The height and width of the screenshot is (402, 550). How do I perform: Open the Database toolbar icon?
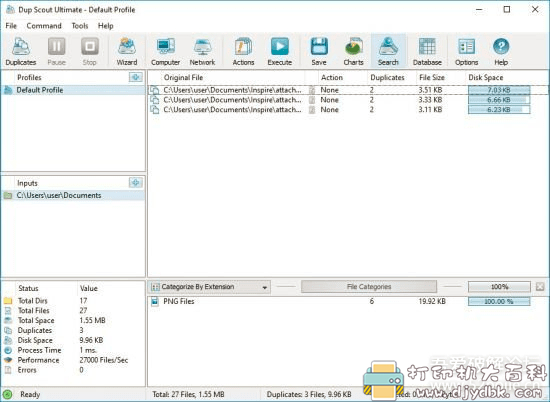pos(427,52)
